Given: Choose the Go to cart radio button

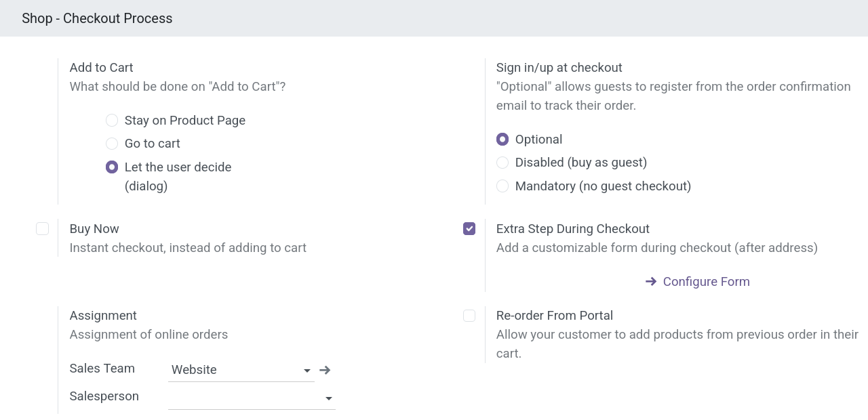Looking at the screenshot, I should tap(112, 144).
